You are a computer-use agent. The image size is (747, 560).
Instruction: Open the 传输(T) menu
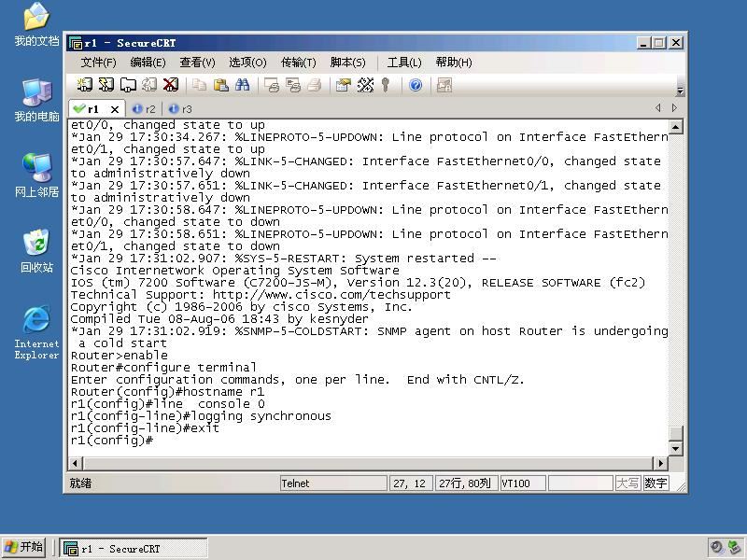click(x=298, y=63)
